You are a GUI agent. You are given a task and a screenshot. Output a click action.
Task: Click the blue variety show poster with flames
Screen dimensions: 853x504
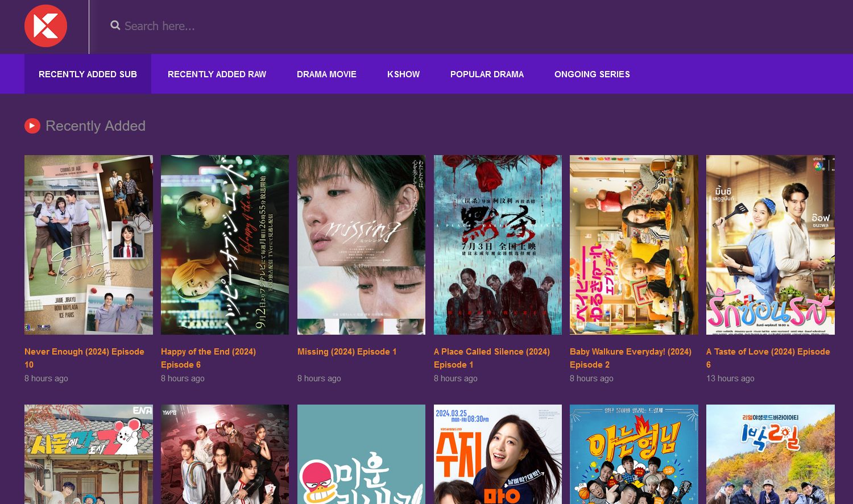634,454
